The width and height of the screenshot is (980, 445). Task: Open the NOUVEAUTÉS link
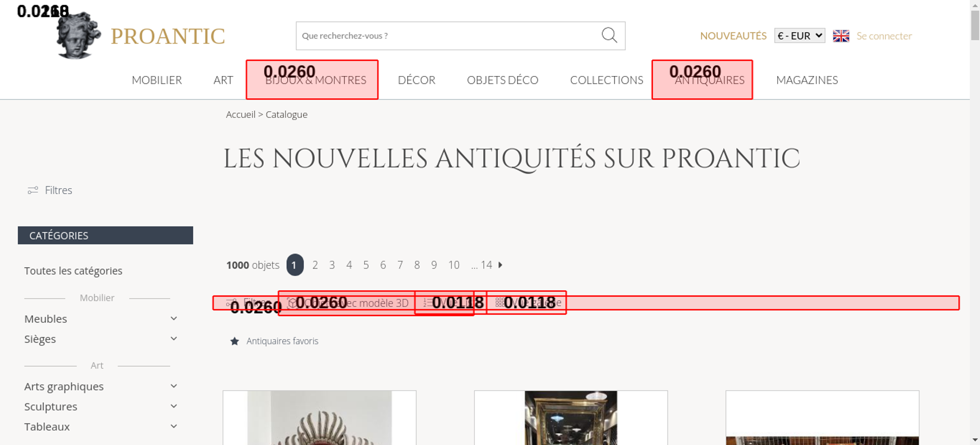[733, 36]
